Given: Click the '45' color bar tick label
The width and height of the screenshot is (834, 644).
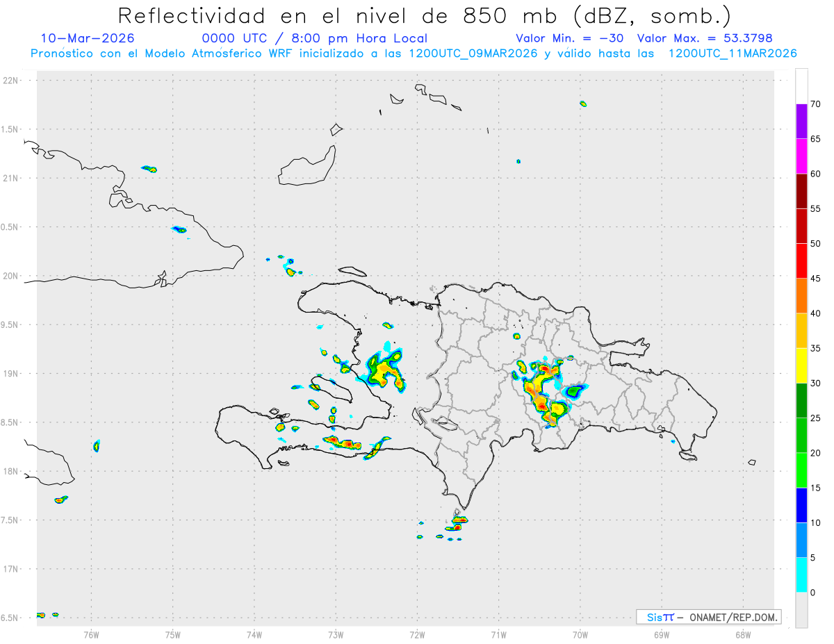Looking at the screenshot, I should click(815, 279).
